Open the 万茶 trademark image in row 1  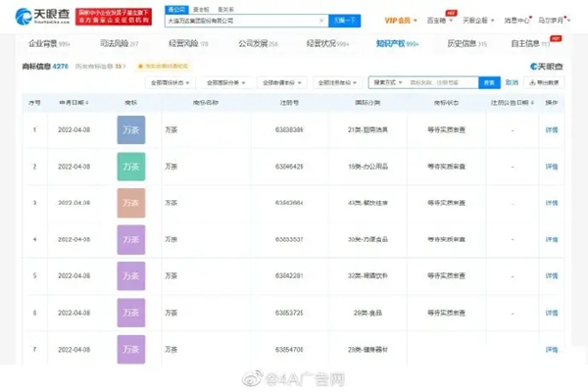(x=131, y=129)
